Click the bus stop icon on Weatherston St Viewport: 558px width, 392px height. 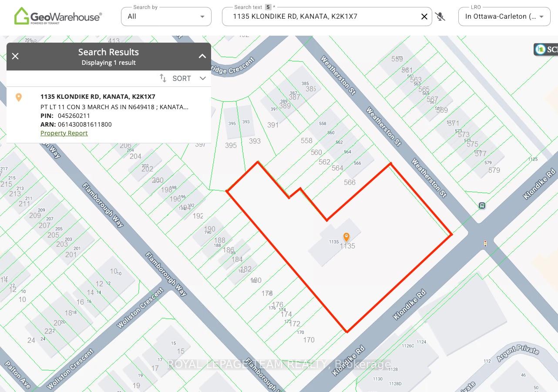[x=482, y=205]
